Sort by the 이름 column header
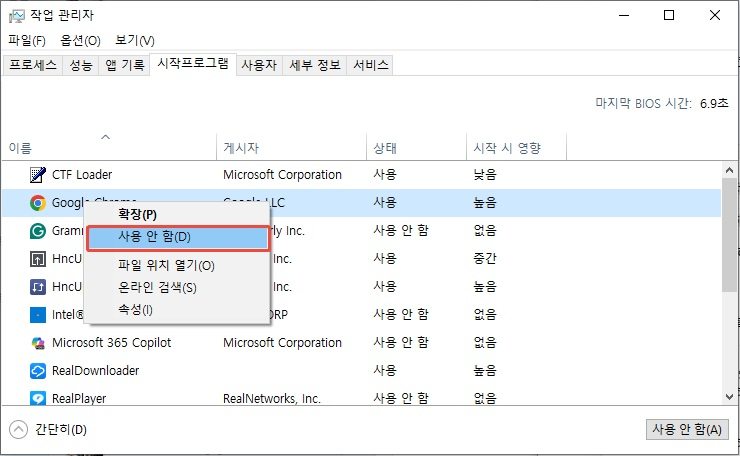 [x=109, y=148]
